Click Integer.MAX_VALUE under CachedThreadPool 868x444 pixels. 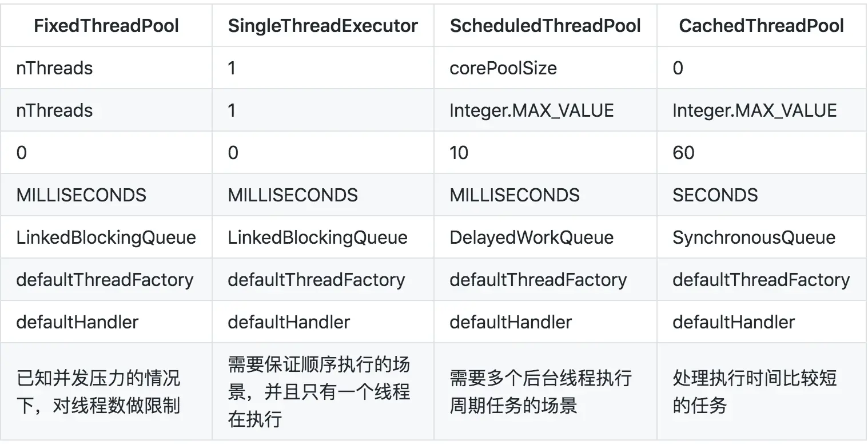[x=754, y=110]
